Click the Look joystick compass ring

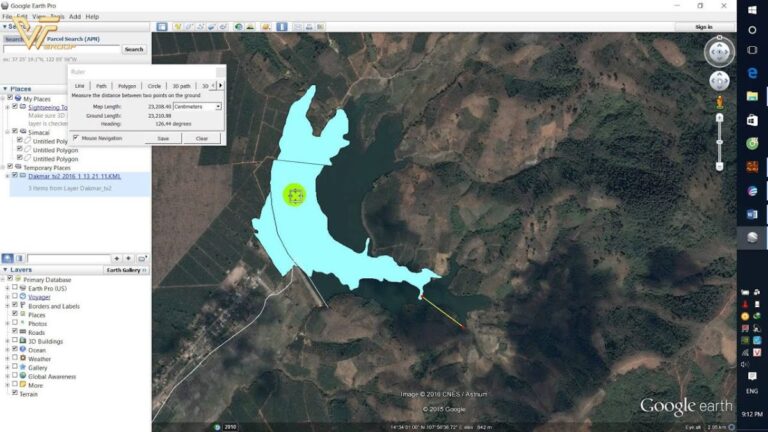click(719, 51)
